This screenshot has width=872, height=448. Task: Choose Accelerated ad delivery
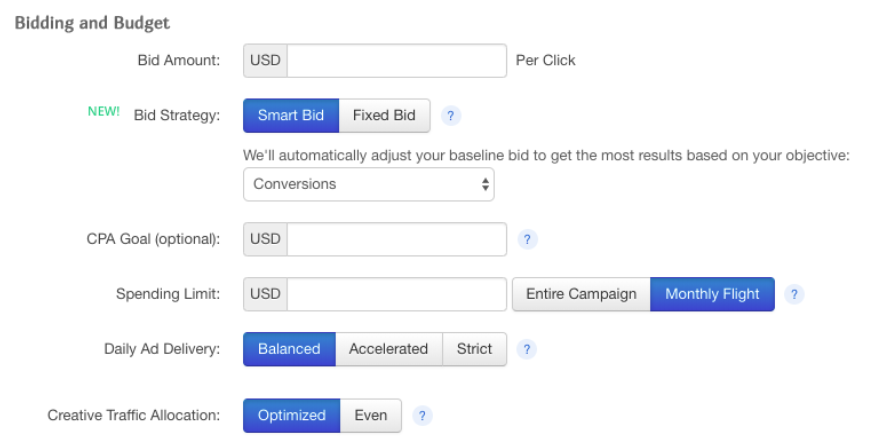click(x=388, y=349)
